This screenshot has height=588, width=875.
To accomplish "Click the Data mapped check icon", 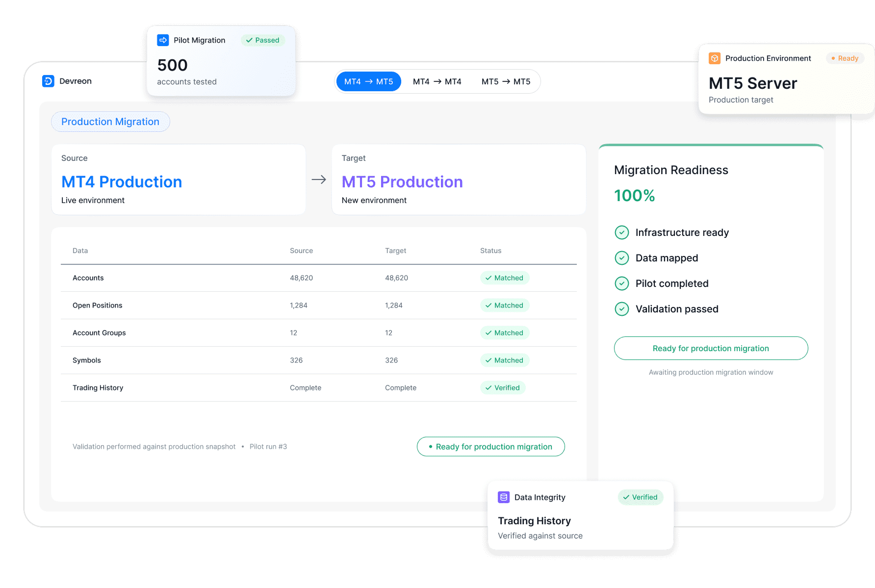I will (622, 258).
